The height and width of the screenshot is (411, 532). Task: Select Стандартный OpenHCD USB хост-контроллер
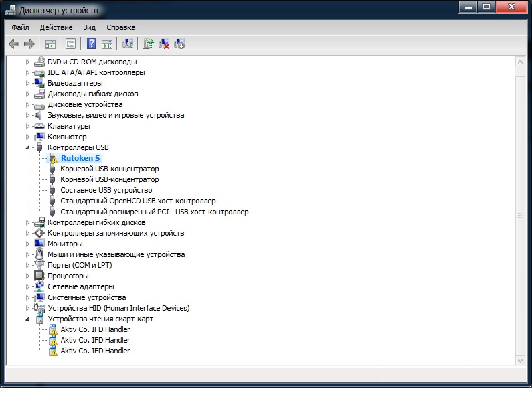[x=138, y=201]
